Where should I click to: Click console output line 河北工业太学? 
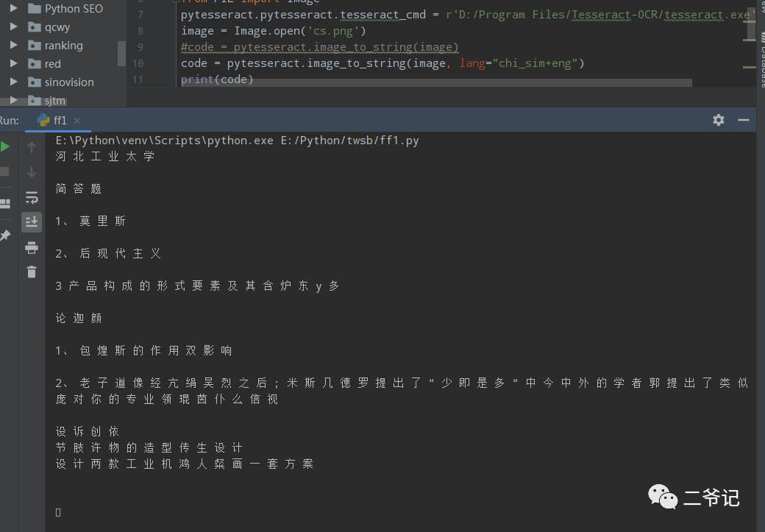[x=105, y=157]
